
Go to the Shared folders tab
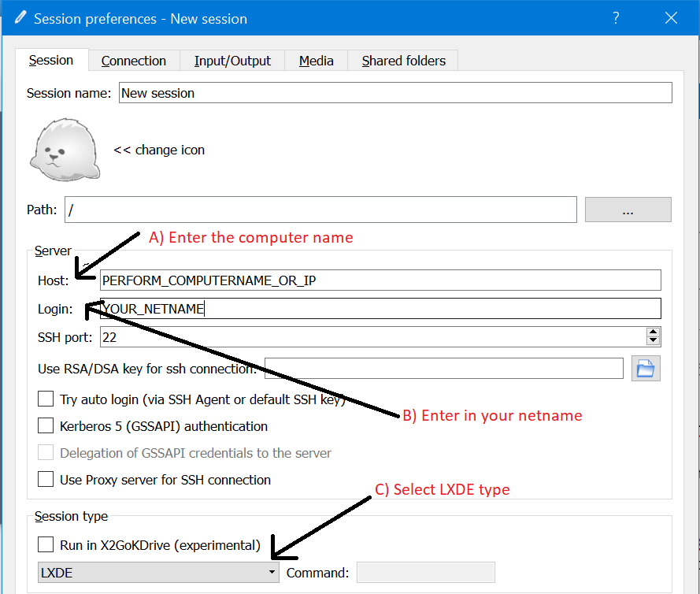tap(403, 61)
